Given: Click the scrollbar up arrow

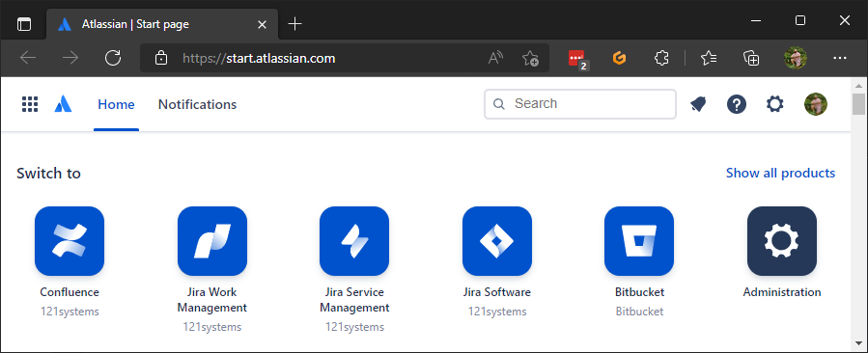Looking at the screenshot, I should pyautogui.click(x=858, y=85).
